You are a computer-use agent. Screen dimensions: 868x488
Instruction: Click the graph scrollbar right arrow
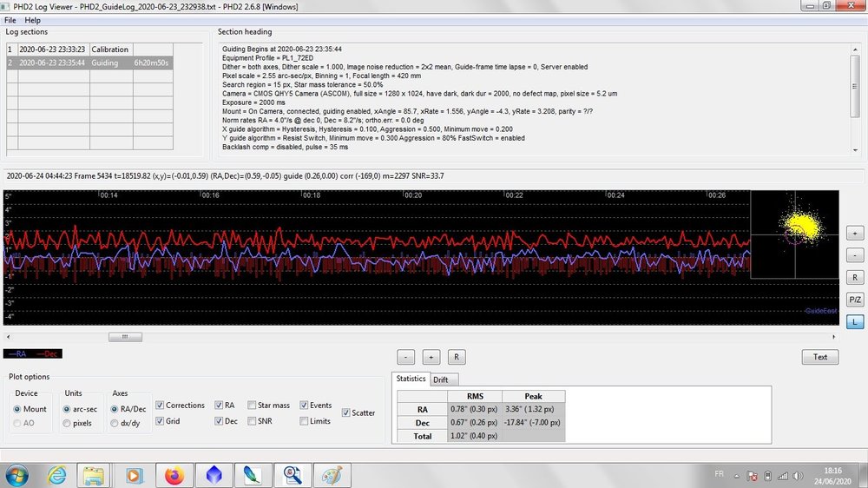(x=833, y=337)
